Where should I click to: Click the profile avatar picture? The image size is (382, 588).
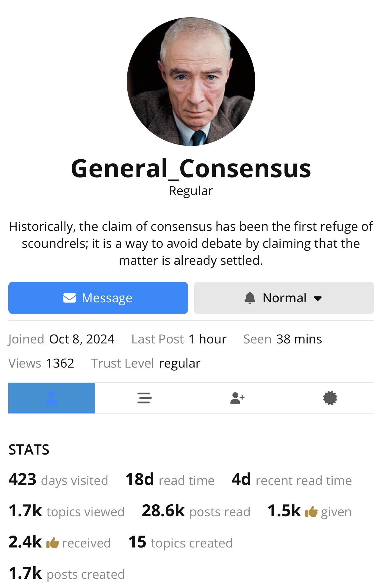click(x=191, y=81)
